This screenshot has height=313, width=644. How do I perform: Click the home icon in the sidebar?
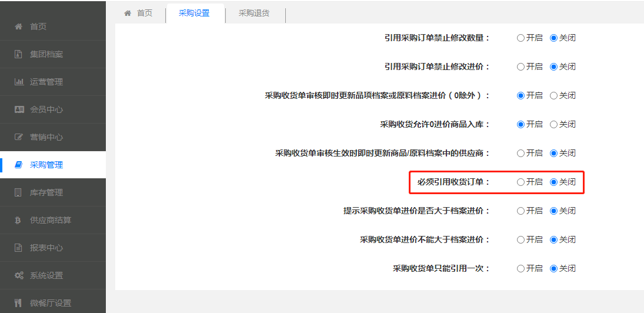point(18,26)
